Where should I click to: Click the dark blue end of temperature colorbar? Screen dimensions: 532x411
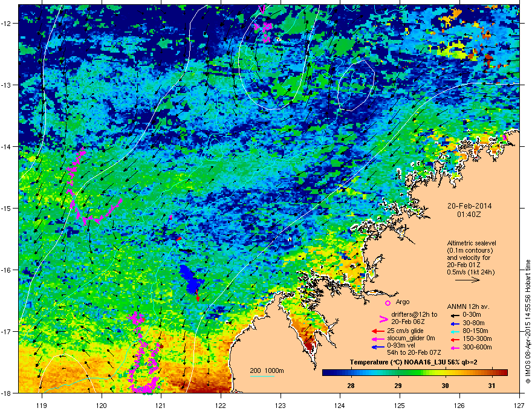point(326,373)
